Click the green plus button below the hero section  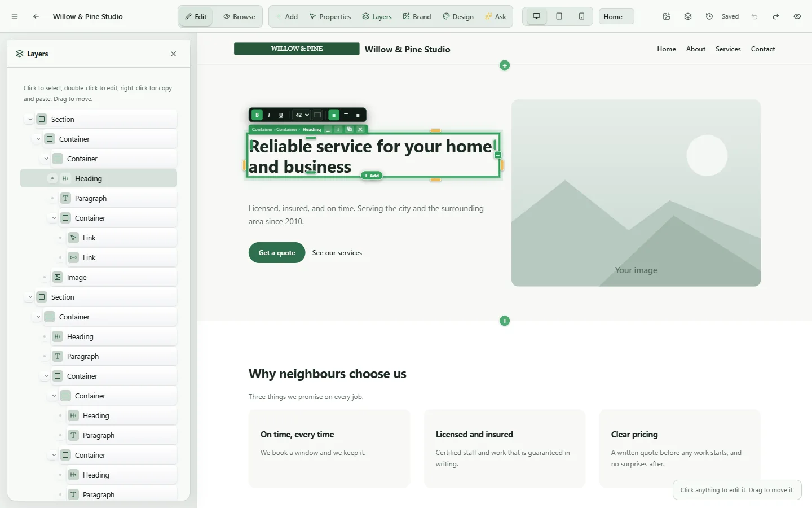(x=505, y=321)
